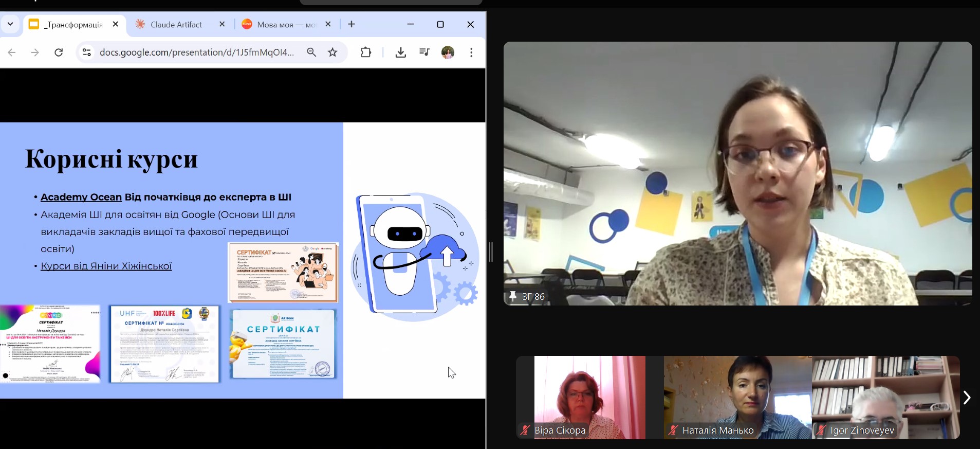Show next participants with right chevron

[x=967, y=398]
